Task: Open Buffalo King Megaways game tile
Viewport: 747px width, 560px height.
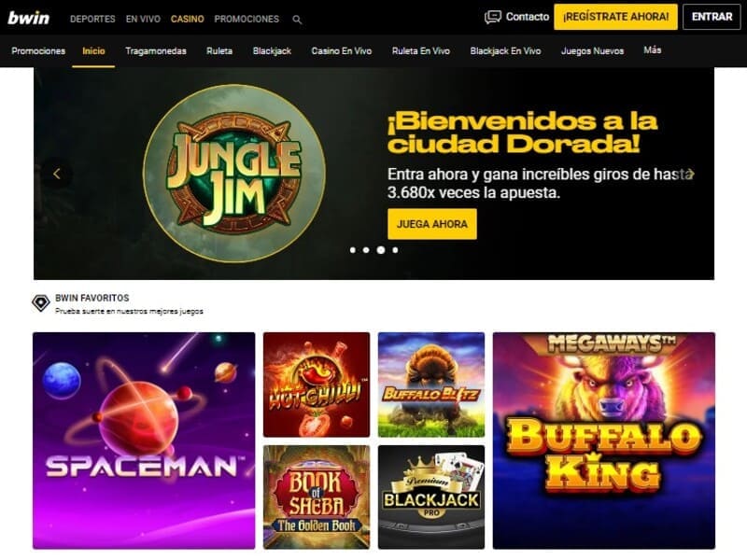Action: click(x=604, y=441)
